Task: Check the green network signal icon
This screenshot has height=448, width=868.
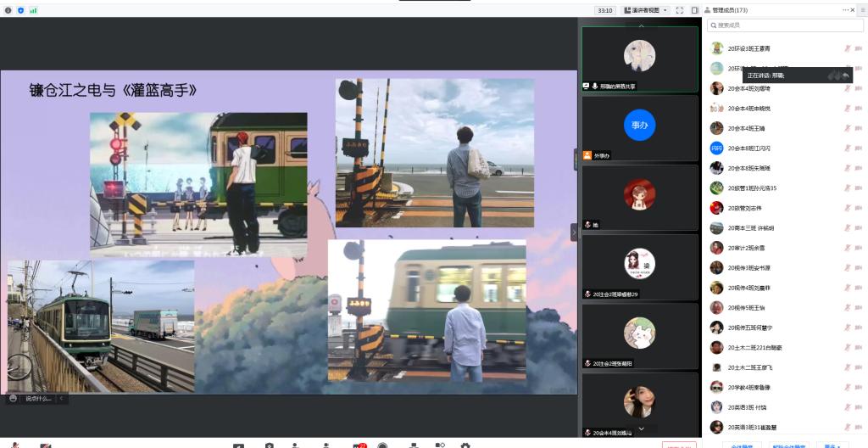Action: [33, 10]
